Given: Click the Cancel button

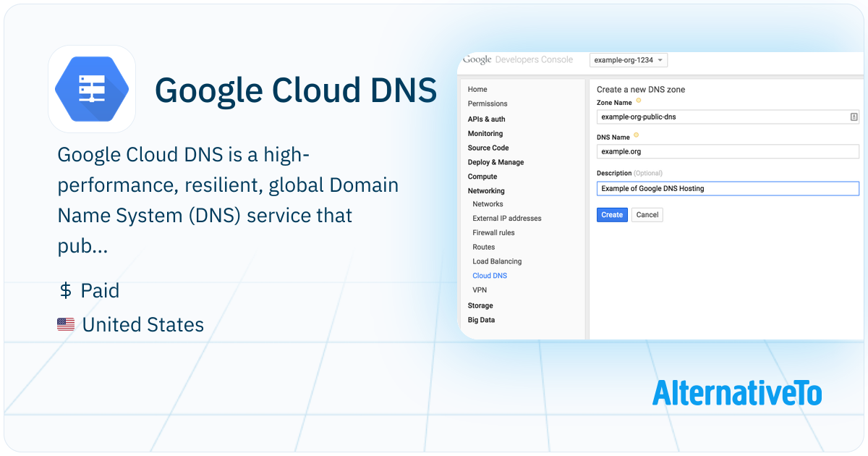Looking at the screenshot, I should (x=647, y=215).
